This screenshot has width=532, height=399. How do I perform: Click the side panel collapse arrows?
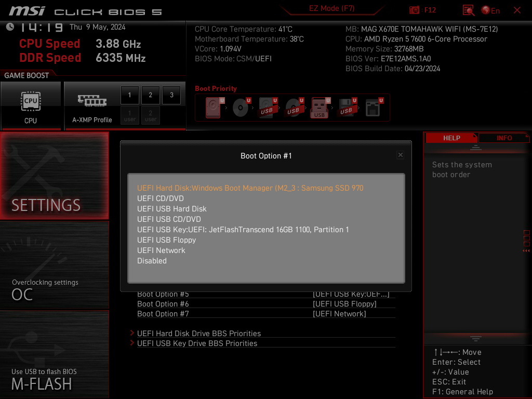pos(526,251)
